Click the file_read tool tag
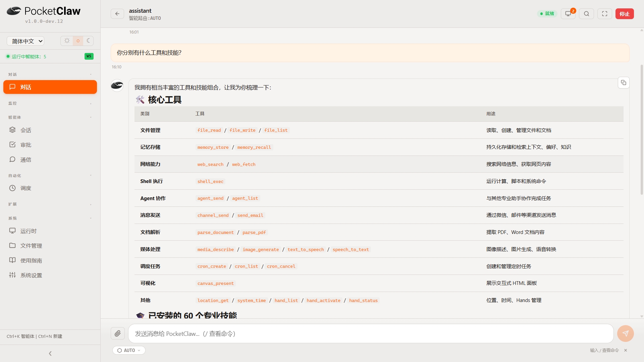 209,130
